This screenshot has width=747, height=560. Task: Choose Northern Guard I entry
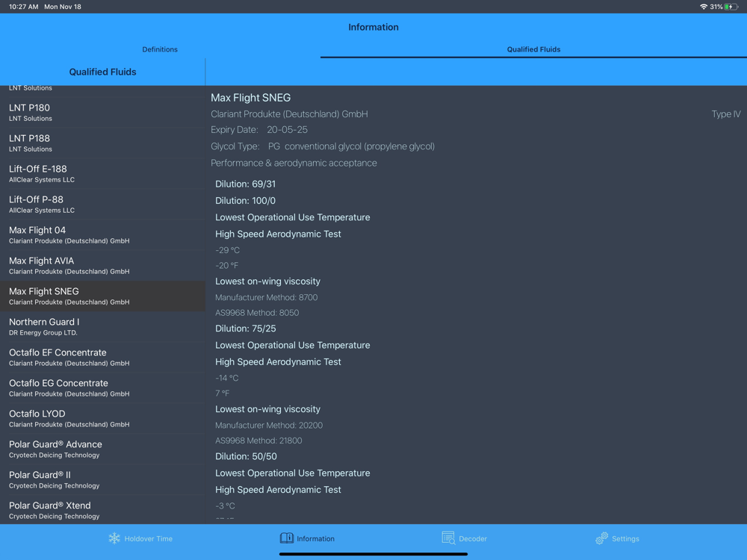tap(102, 327)
